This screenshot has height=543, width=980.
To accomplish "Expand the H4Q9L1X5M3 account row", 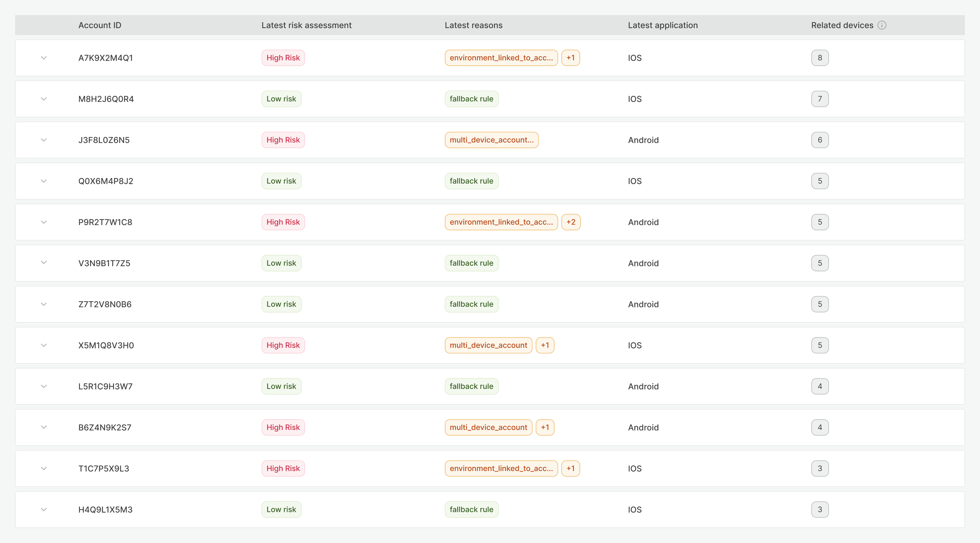I will pyautogui.click(x=44, y=510).
